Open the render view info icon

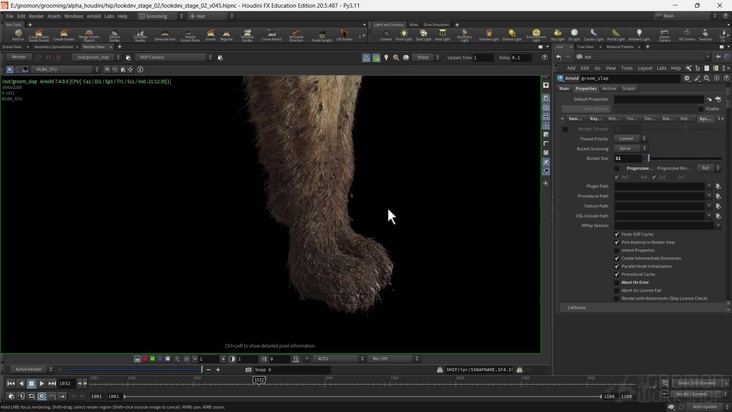[140, 70]
